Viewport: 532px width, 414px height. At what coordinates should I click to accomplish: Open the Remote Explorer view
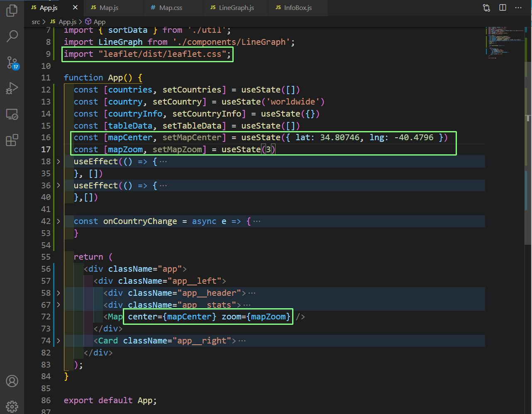click(12, 114)
